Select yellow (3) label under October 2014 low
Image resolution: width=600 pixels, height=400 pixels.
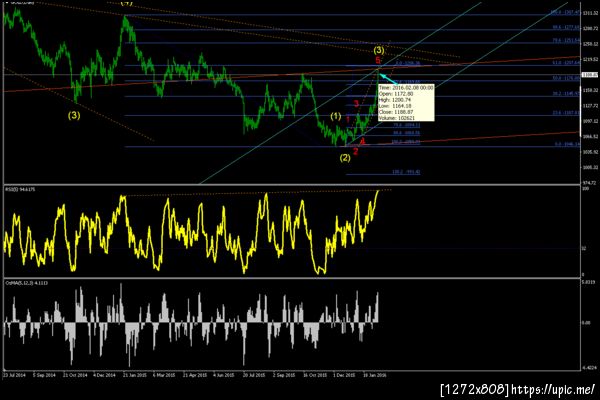(x=74, y=115)
